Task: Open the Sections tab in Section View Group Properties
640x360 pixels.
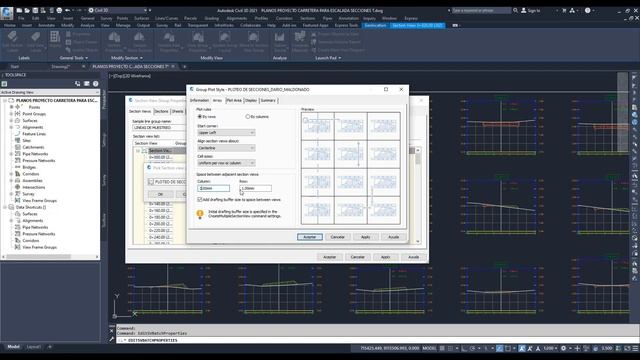Action: [x=161, y=111]
